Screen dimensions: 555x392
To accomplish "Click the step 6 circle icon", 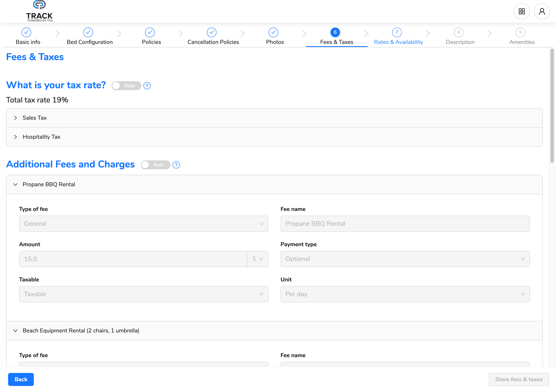I will (335, 32).
